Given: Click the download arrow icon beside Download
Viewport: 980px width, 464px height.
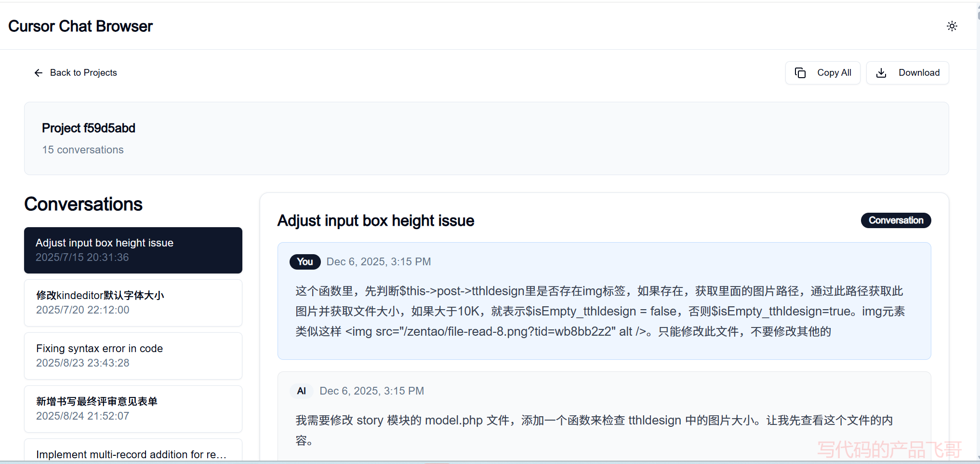Looking at the screenshot, I should (881, 72).
